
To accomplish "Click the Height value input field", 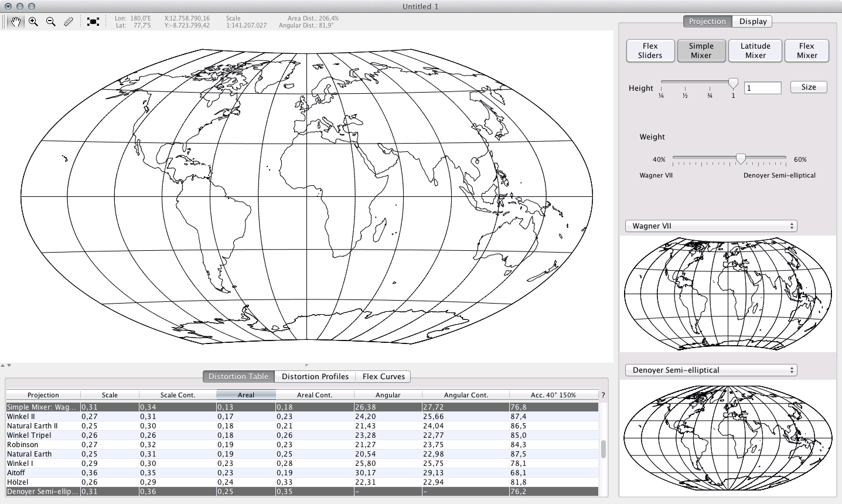I will tap(762, 88).
